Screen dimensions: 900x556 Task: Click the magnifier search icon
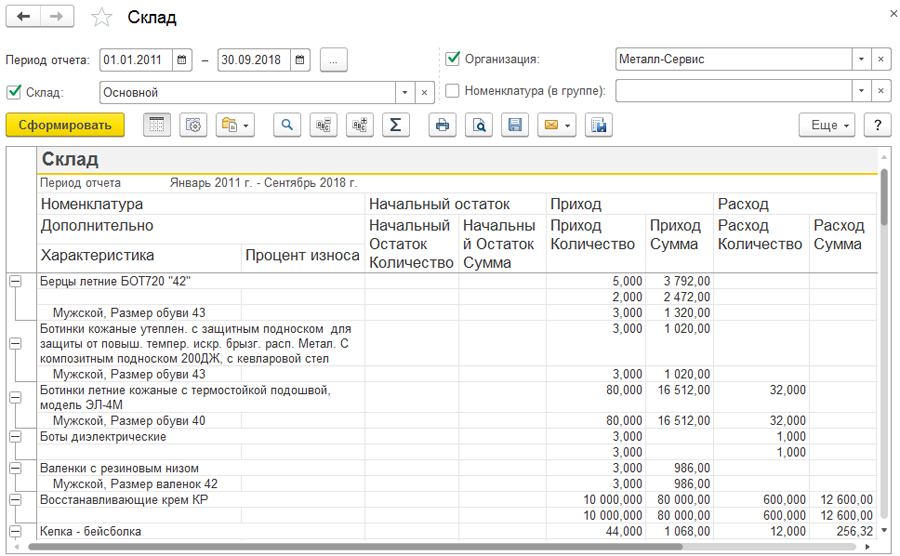(x=287, y=125)
